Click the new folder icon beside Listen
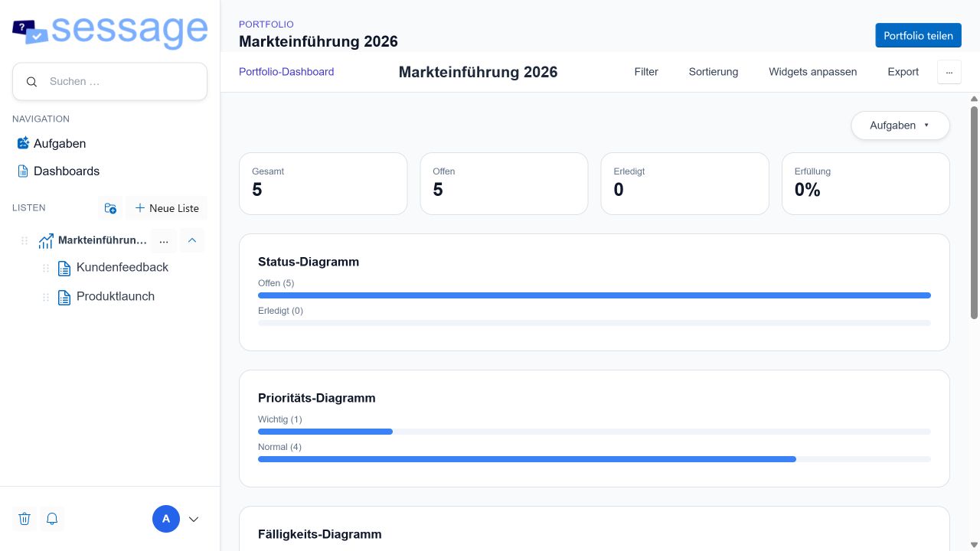This screenshot has width=980, height=551. (x=110, y=208)
